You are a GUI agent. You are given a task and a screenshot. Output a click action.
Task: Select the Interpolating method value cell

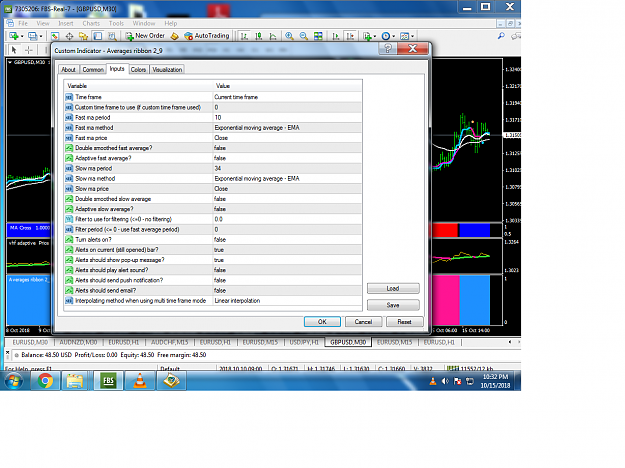click(287, 301)
